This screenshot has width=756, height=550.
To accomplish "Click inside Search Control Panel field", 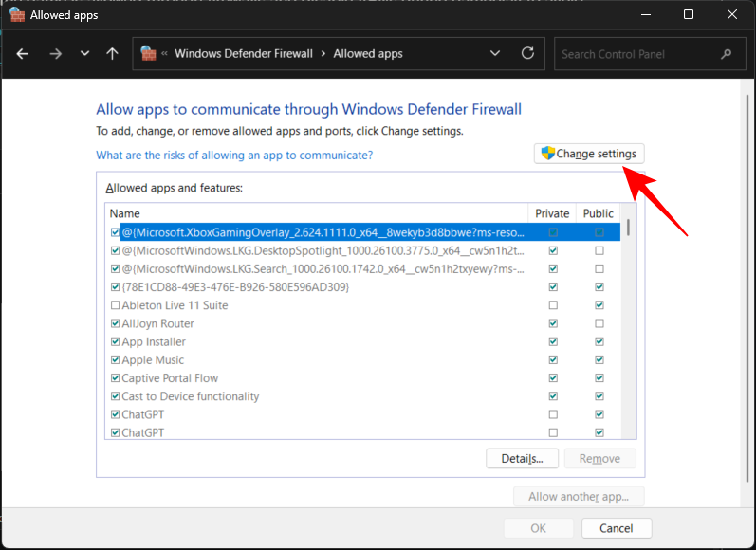I will [636, 54].
